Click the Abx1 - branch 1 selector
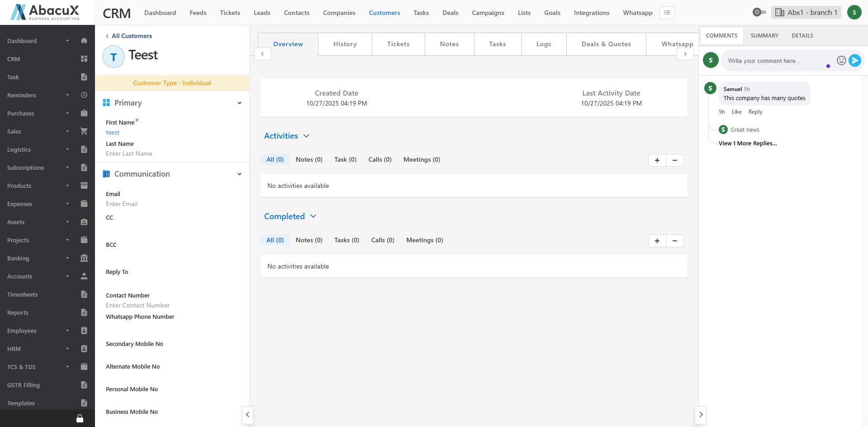The image size is (868, 427). (806, 12)
